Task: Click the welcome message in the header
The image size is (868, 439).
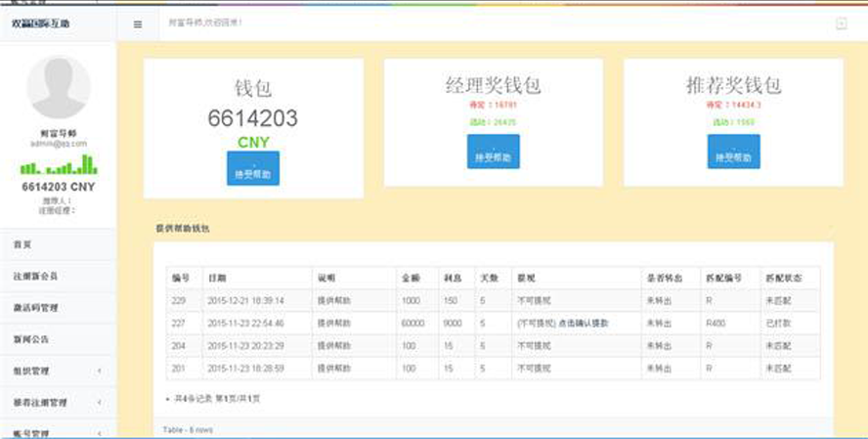Action: click(205, 22)
